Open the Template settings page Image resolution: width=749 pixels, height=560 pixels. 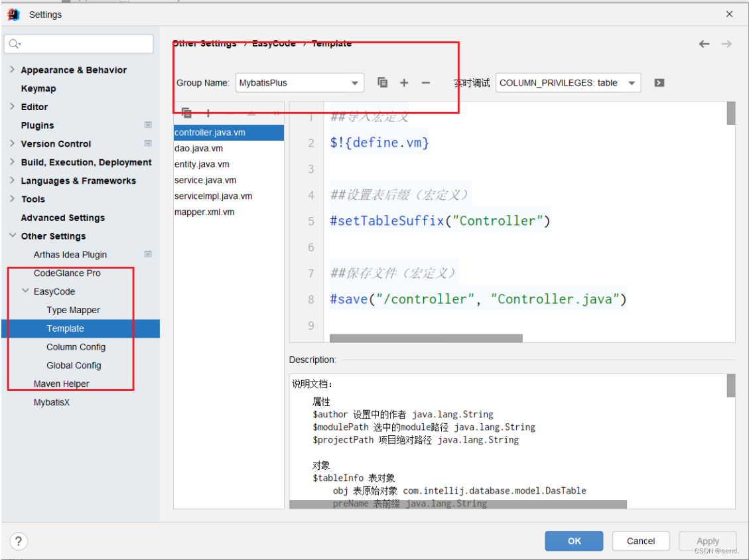click(65, 328)
